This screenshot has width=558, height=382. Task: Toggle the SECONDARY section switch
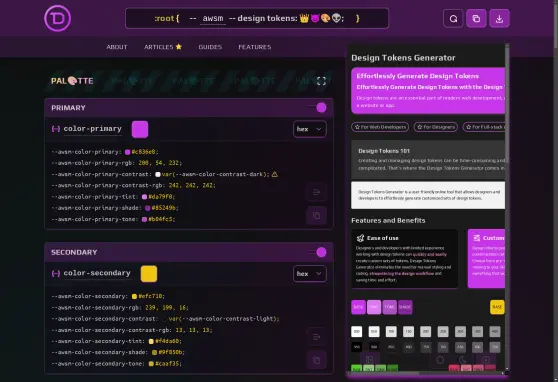pos(318,252)
